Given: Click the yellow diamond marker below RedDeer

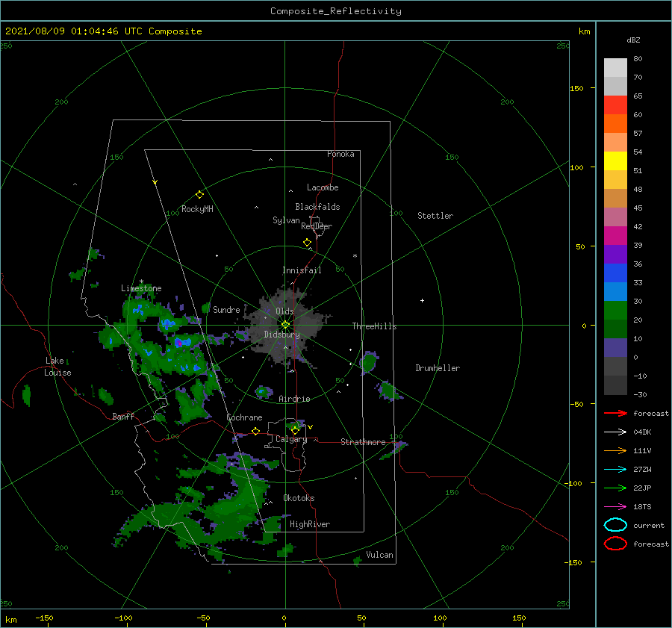Looking at the screenshot, I should (307, 243).
